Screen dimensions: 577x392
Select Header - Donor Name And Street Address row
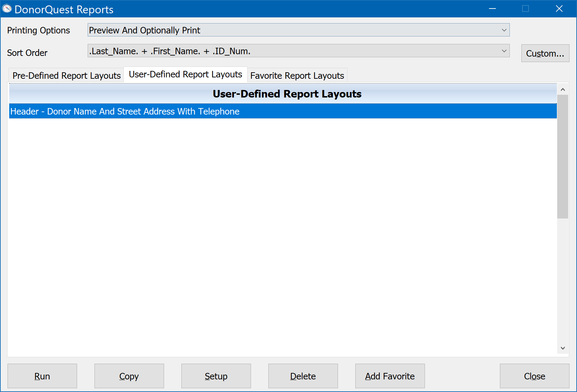(x=283, y=111)
